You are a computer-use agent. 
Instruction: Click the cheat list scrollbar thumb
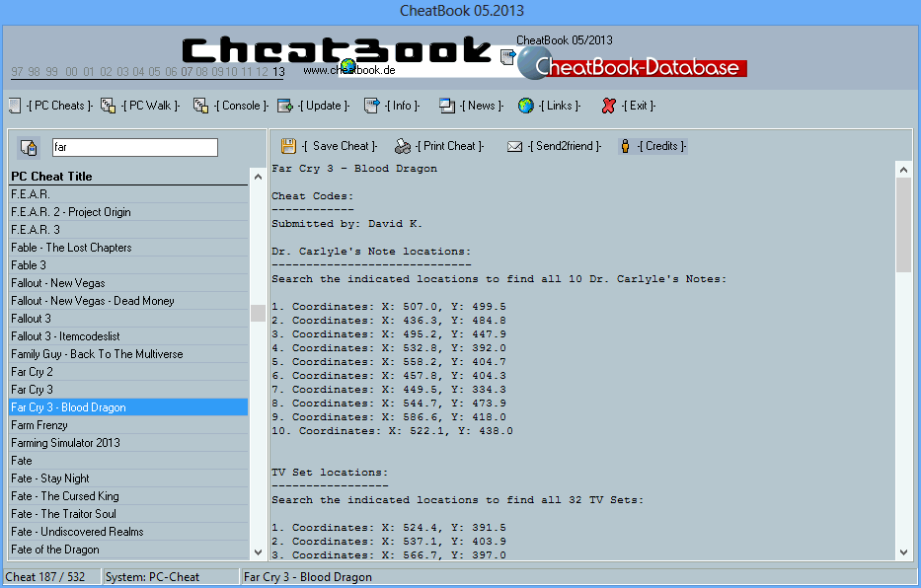tap(258, 313)
